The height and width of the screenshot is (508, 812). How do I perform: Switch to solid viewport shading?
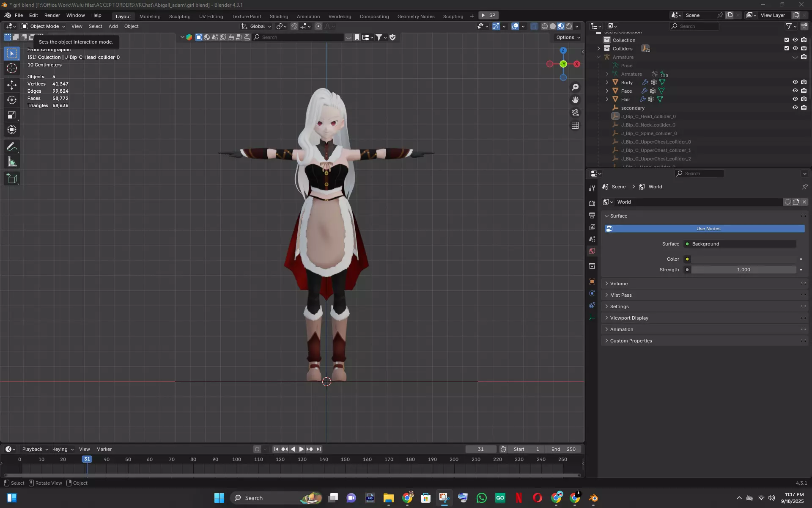(553, 26)
